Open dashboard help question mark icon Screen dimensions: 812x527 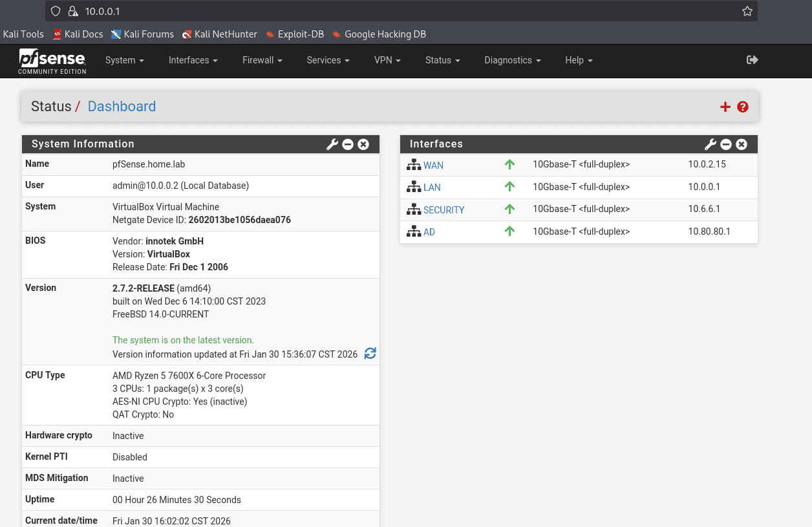point(743,107)
